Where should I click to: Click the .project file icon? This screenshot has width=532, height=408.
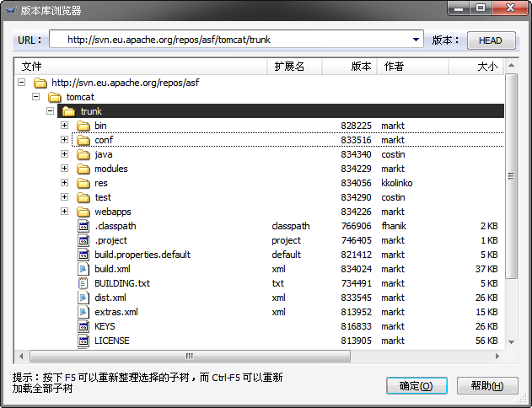(83, 240)
